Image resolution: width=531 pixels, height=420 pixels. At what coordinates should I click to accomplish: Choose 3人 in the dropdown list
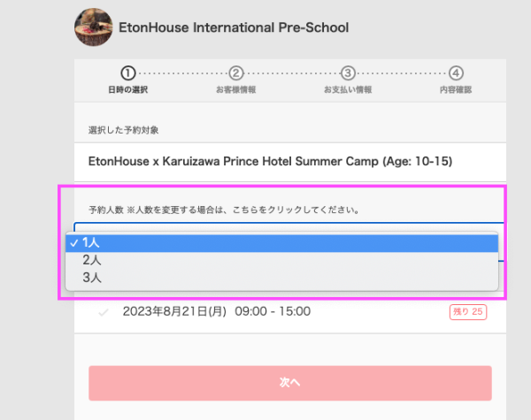281,278
